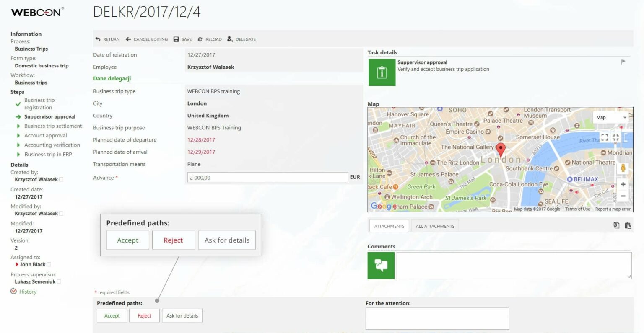Open the Map type dropdown
This screenshot has width=644, height=333.
pos(612,117)
